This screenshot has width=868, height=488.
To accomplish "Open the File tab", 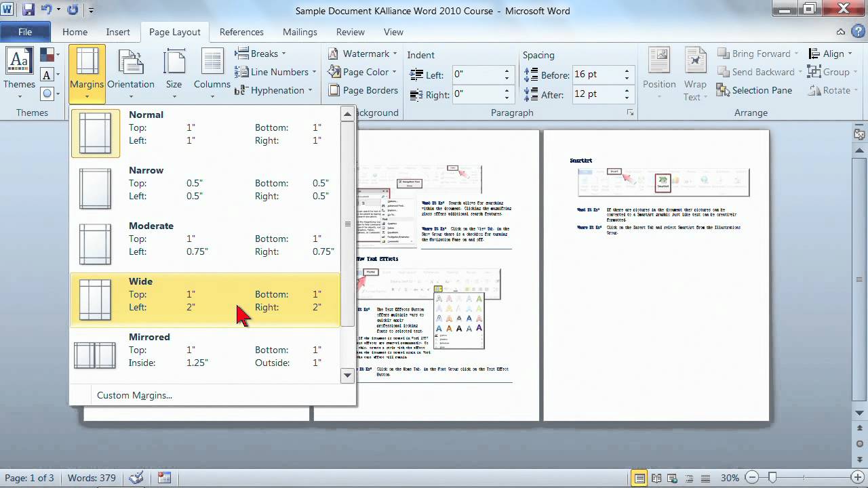I will tap(25, 32).
